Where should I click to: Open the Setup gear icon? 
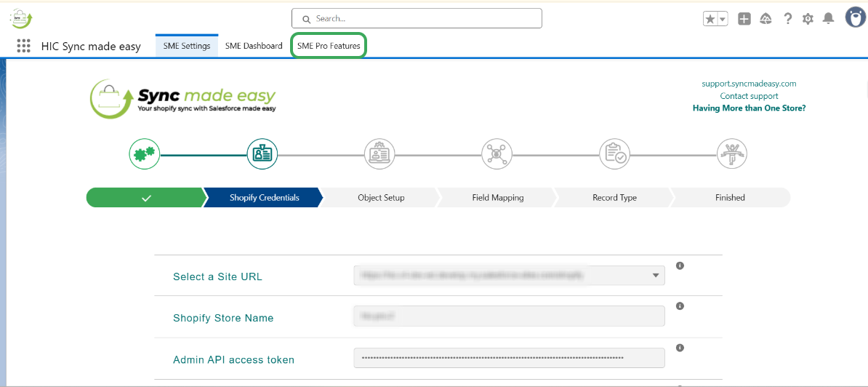[808, 19]
